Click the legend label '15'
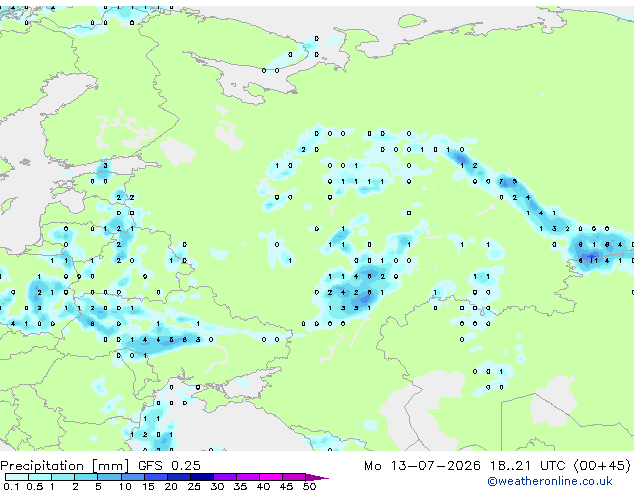The image size is (634, 490). pos(148,486)
